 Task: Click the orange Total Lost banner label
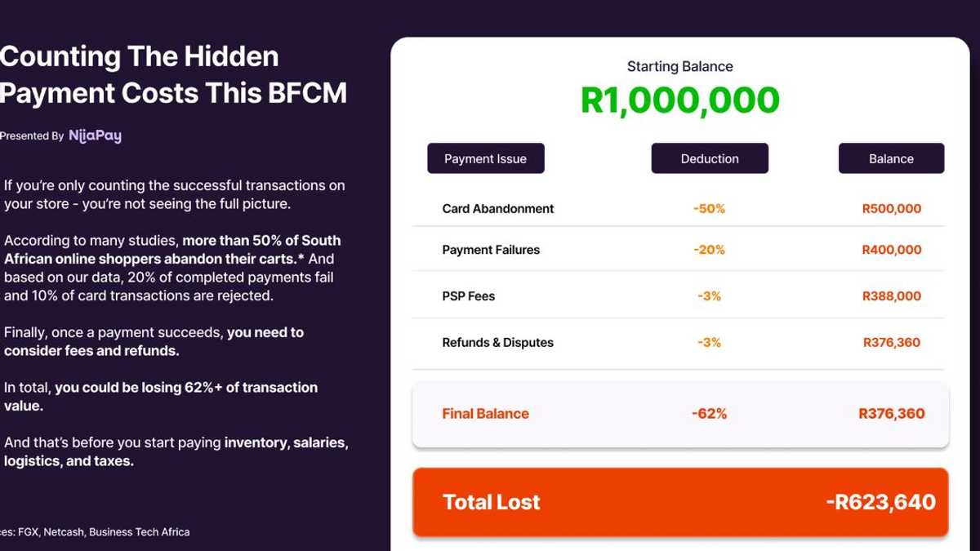[491, 502]
